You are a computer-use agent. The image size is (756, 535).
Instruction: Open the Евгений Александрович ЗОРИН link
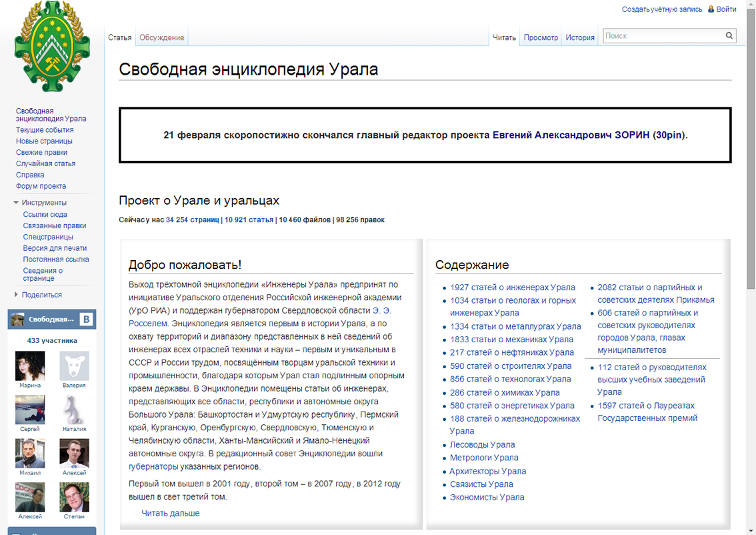pos(571,135)
